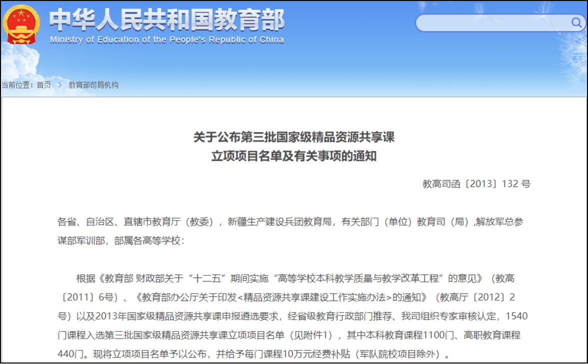Click the national emblem logo

click(21, 25)
